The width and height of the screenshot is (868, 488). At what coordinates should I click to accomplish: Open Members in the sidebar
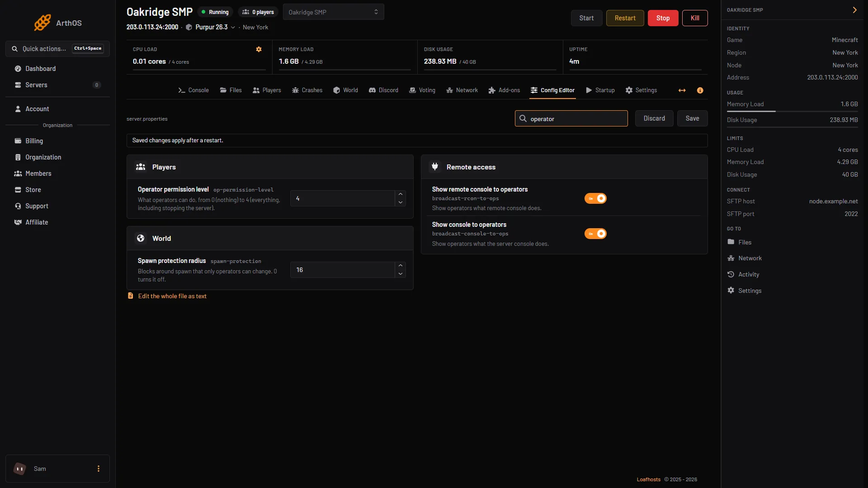[57, 174]
